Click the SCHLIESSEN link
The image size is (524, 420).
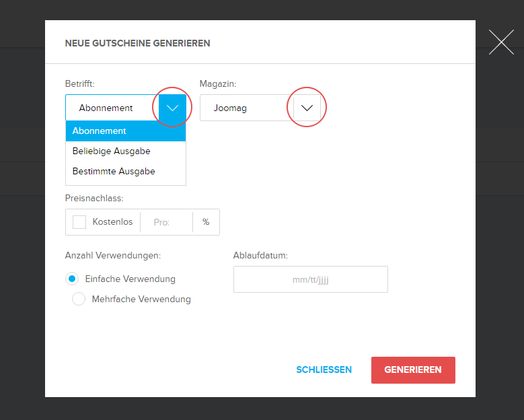(324, 370)
